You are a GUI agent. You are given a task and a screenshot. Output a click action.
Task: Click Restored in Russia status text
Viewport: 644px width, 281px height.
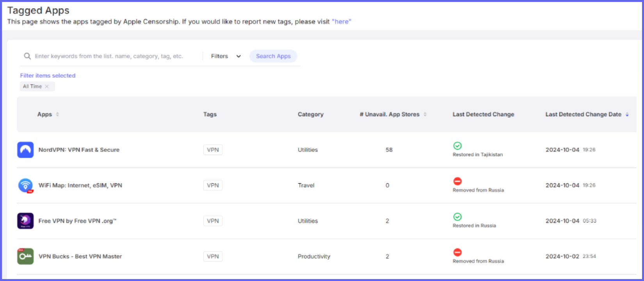(x=474, y=226)
